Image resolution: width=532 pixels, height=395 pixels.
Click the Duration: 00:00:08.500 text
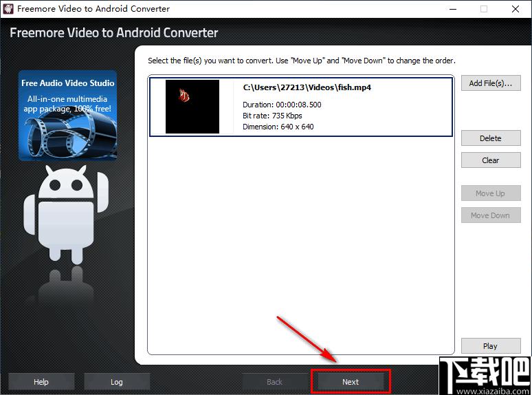[282, 105]
